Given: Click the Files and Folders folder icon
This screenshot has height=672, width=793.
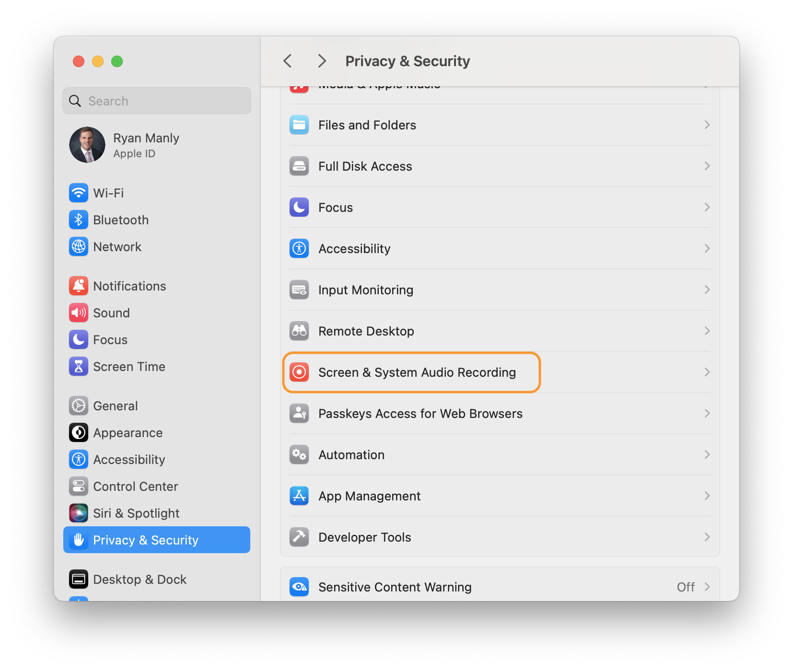Looking at the screenshot, I should pyautogui.click(x=299, y=125).
